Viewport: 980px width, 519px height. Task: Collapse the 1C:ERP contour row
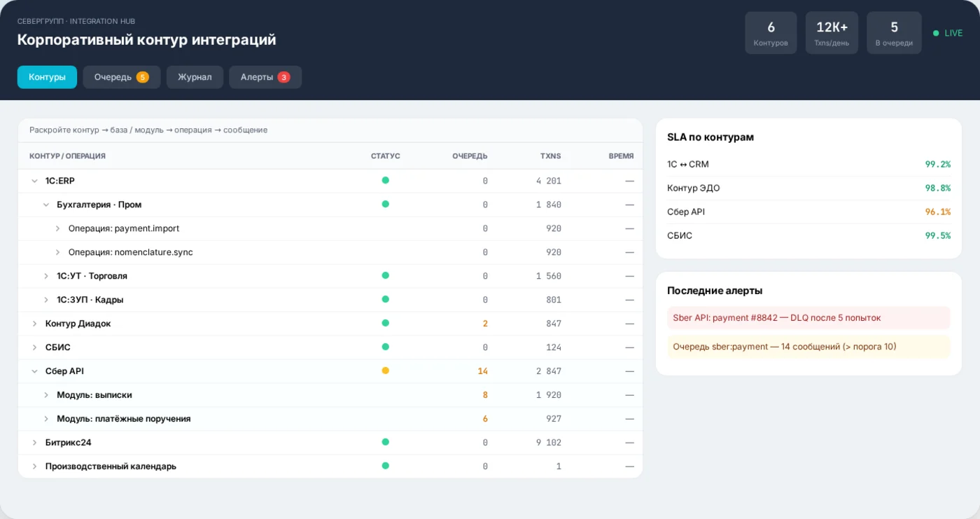coord(34,181)
